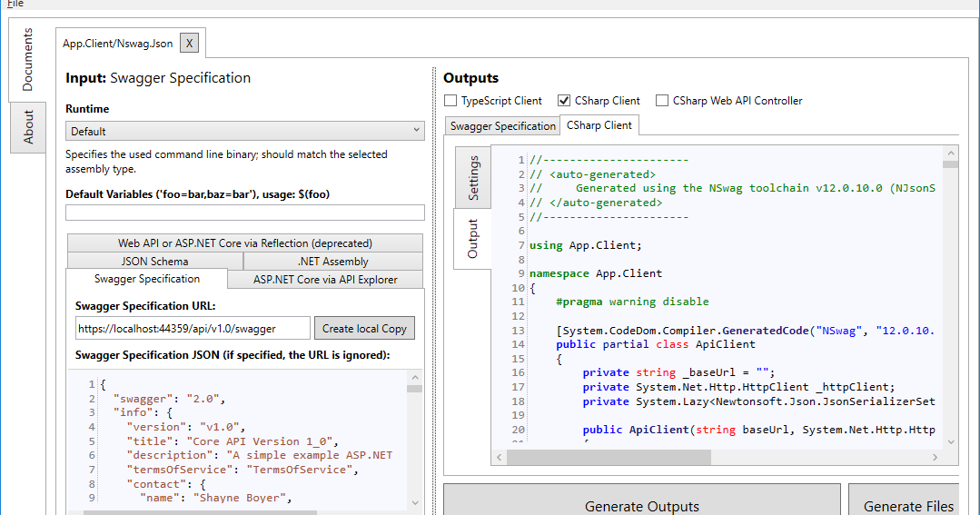Click the '_httpClient' field declaration line
Viewport: 980px width, 515px height.
pyautogui.click(x=738, y=387)
